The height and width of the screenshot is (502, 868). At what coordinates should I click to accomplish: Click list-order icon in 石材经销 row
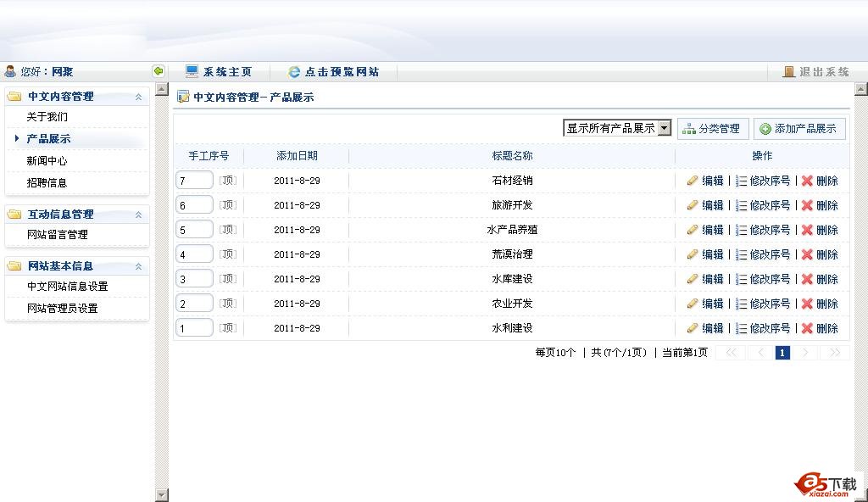741,181
